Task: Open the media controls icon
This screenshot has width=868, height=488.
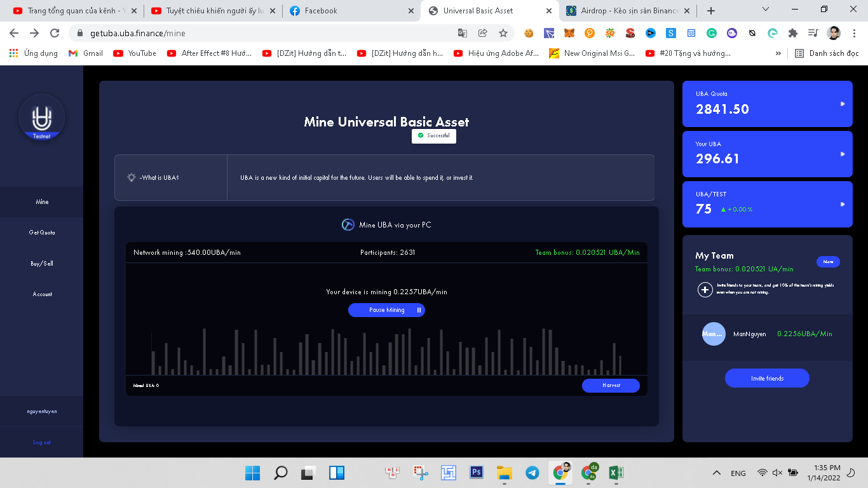Action: pos(813,33)
